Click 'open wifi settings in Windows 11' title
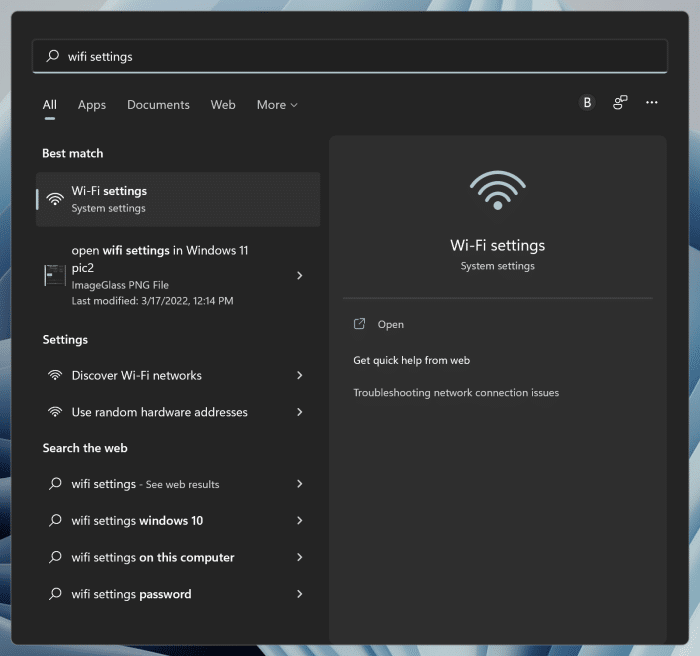700x656 pixels. pyautogui.click(x=159, y=251)
